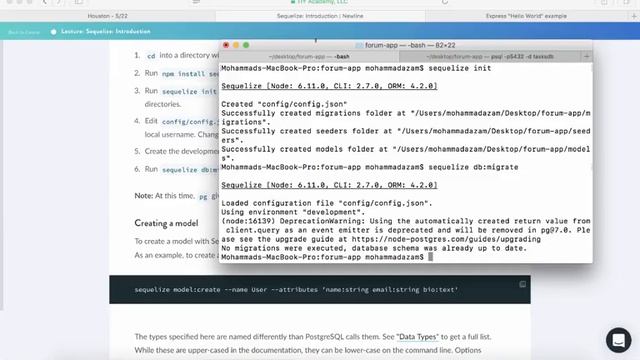Click the node-postgres upgrade guide URL in Terminal
This screenshot has width=640, height=360.
pos(446,239)
